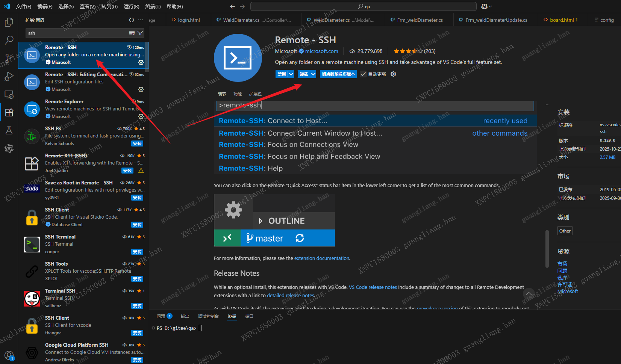The image size is (621, 364).
Task: Open the Remote Explorer activity bar icon
Action: click(9, 94)
